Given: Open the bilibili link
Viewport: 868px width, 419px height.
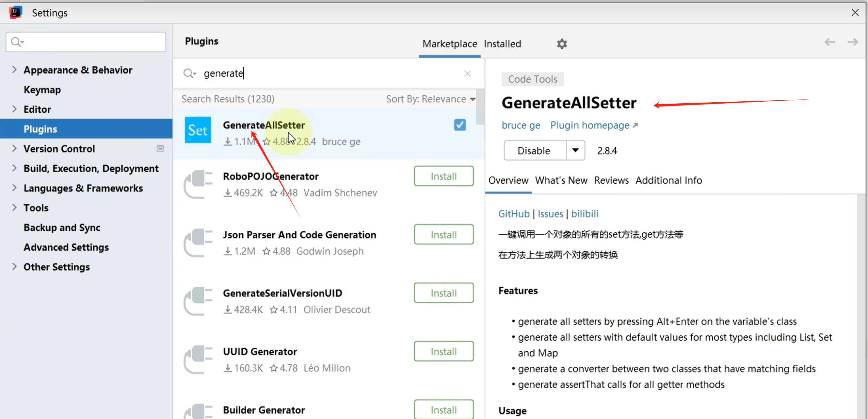Looking at the screenshot, I should pyautogui.click(x=585, y=214).
